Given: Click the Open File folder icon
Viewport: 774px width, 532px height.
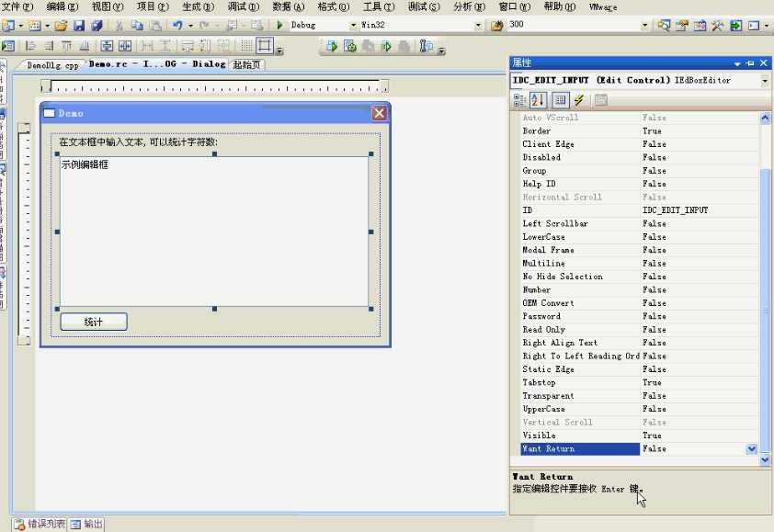Looking at the screenshot, I should [x=61, y=25].
